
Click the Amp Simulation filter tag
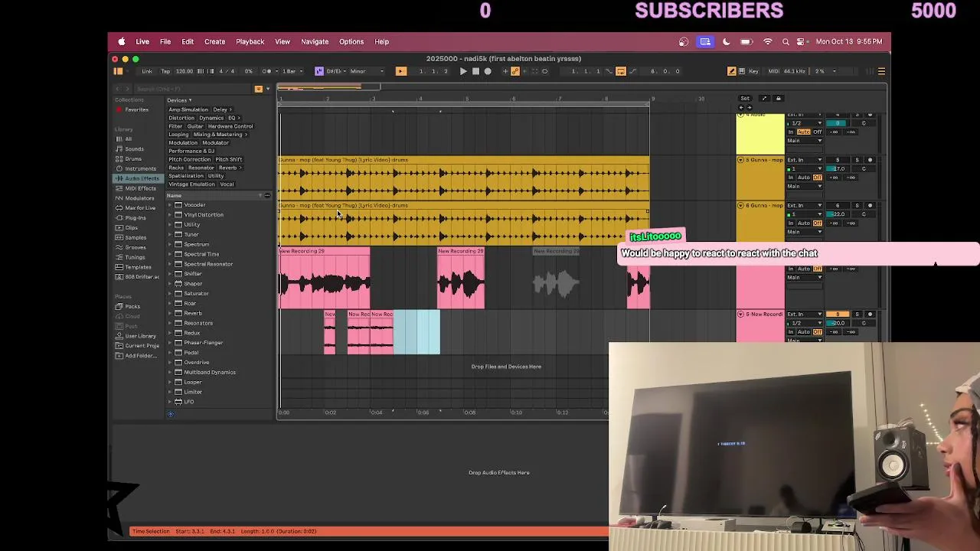188,109
